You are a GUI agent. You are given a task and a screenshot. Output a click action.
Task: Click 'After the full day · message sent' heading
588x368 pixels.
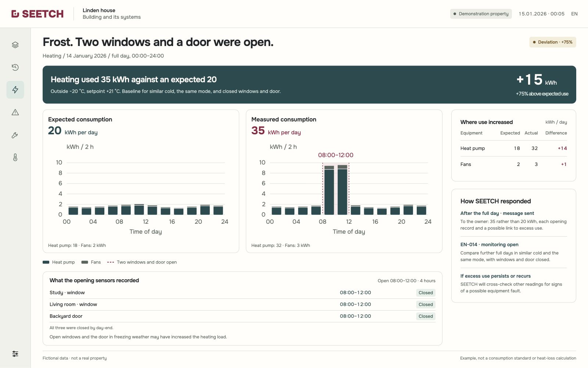coord(497,213)
